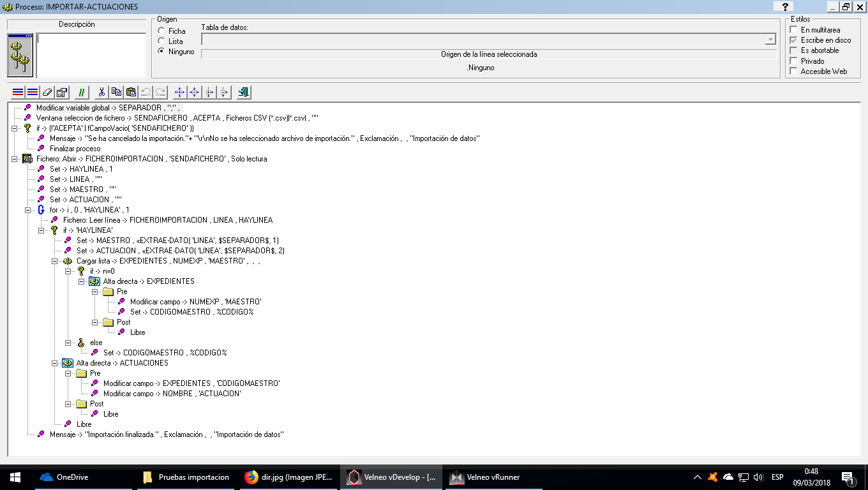Open Firefox dir.jpg taskbar item

tap(289, 477)
